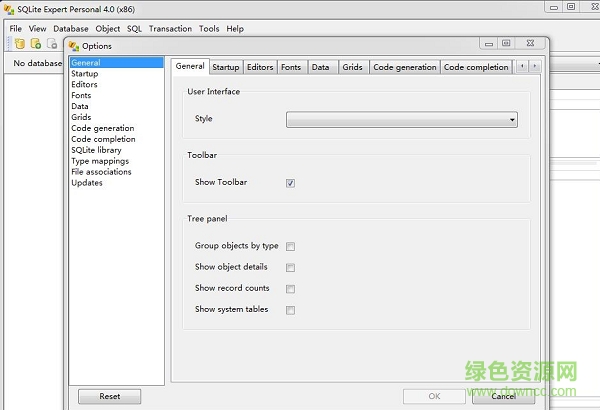
Task: Click the 'No database' label in main window
Action: click(x=38, y=63)
